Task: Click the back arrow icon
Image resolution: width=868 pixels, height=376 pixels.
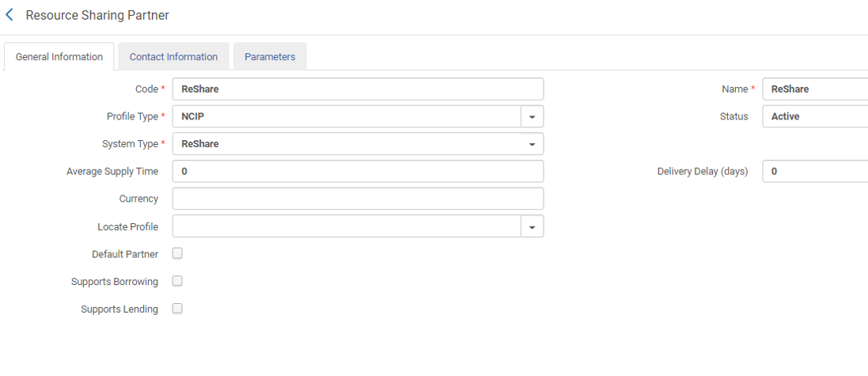Action: pyautogui.click(x=9, y=15)
